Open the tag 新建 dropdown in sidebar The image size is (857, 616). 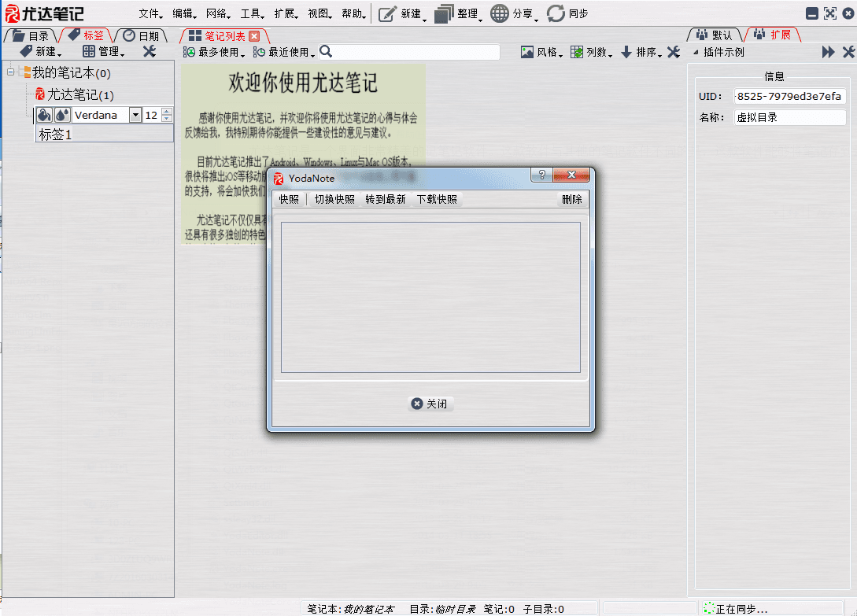click(x=41, y=51)
